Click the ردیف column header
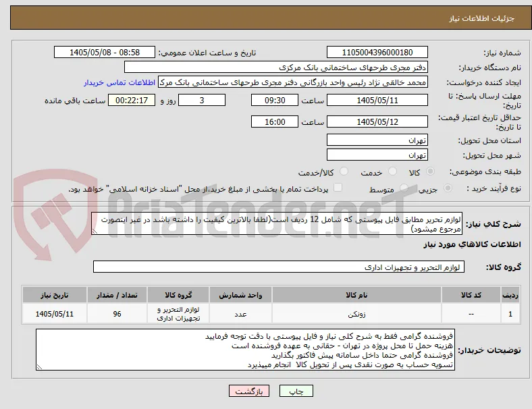 pos(510,295)
